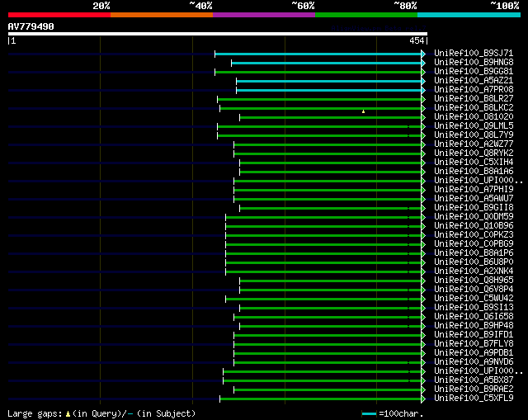Select the UniRef100_Q8L7Y9 label

[x=474, y=135]
